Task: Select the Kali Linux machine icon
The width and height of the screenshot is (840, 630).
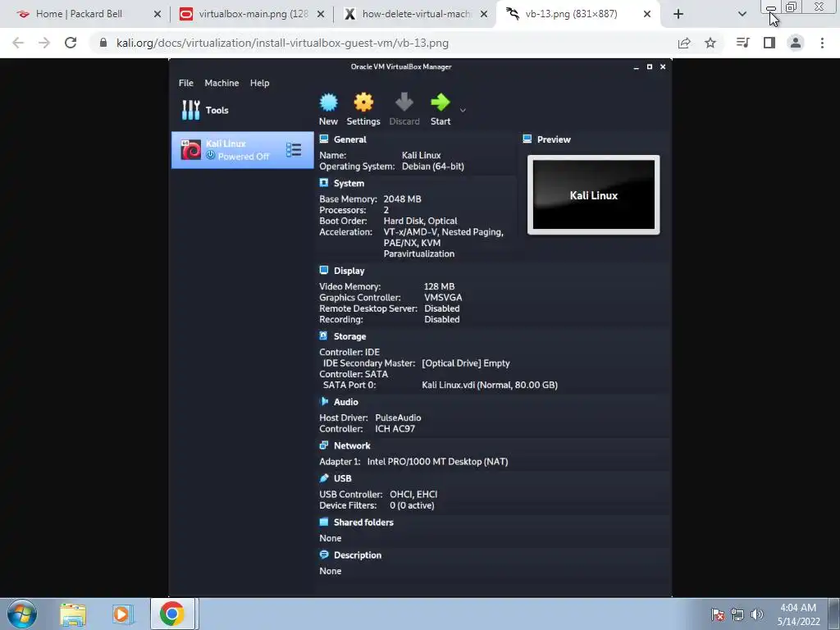Action: click(190, 150)
